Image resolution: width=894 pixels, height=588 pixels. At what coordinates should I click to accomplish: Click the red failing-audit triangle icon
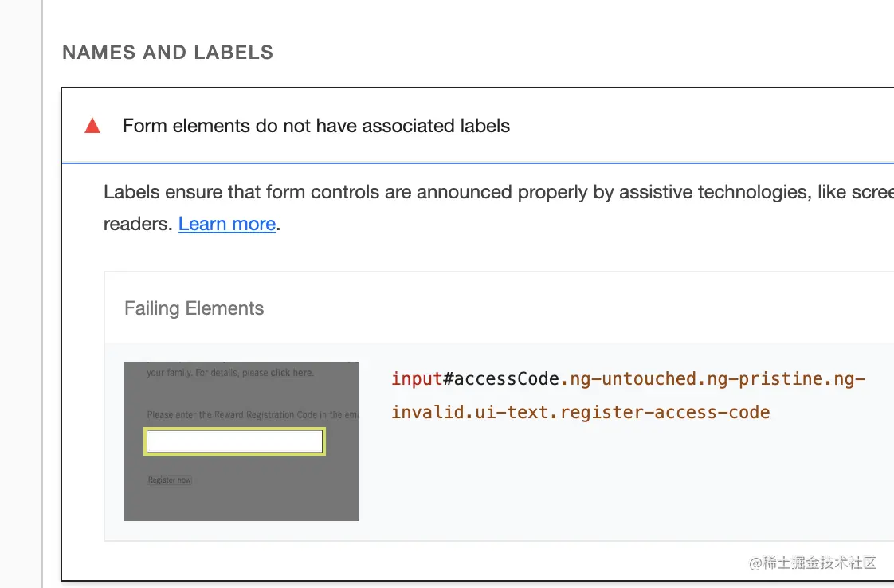click(x=92, y=126)
